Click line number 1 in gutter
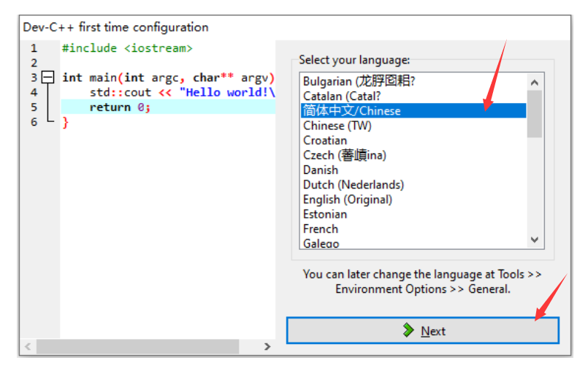Screen dimensions: 588x374 pyautogui.click(x=34, y=48)
